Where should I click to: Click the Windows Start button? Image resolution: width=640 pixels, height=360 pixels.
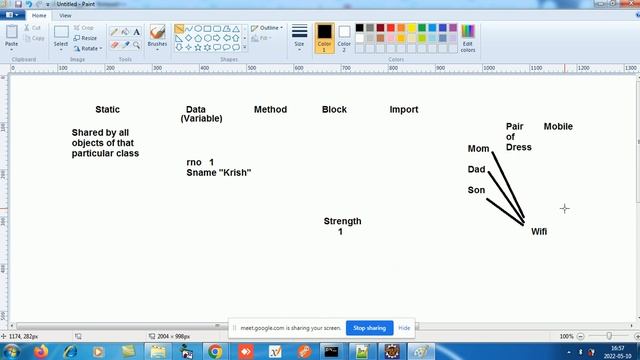click(11, 351)
